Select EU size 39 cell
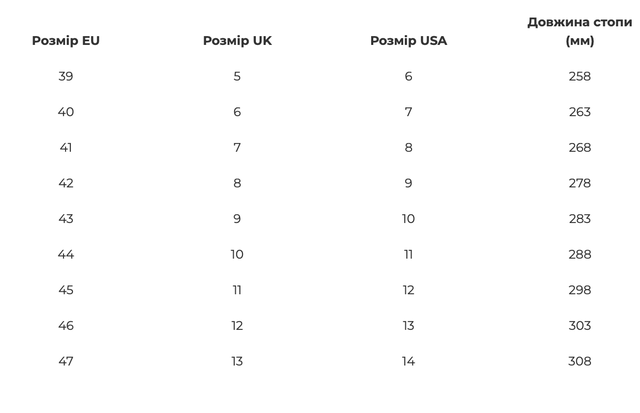Screen dimensions: 640x413 (66, 76)
